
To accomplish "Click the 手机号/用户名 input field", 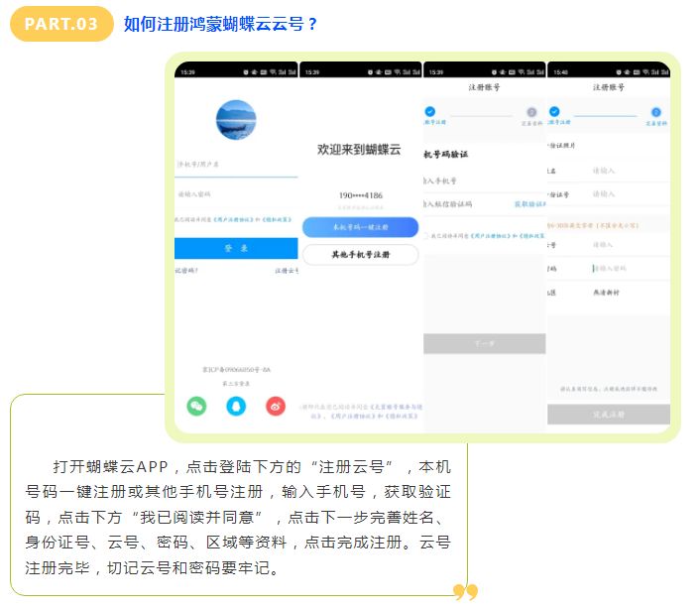I will click(x=236, y=165).
